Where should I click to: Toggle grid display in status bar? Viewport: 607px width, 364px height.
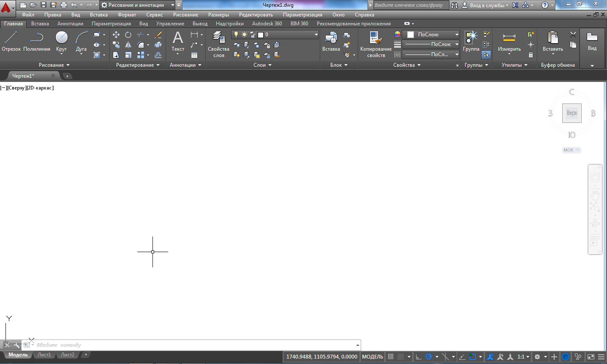point(391,357)
